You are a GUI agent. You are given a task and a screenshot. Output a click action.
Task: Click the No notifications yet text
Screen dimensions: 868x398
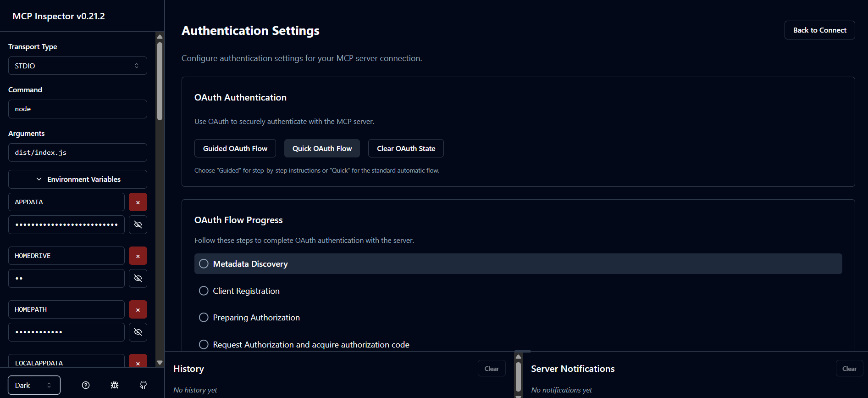[x=562, y=390]
